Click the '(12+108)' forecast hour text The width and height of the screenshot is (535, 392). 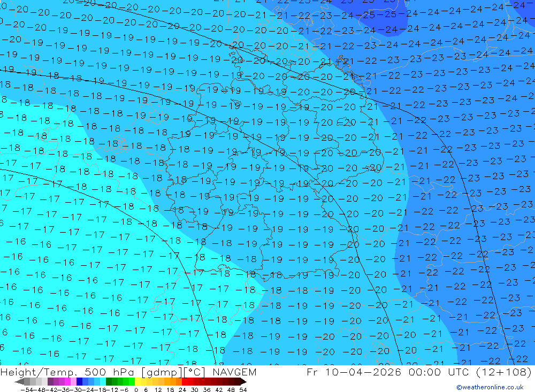503,372
